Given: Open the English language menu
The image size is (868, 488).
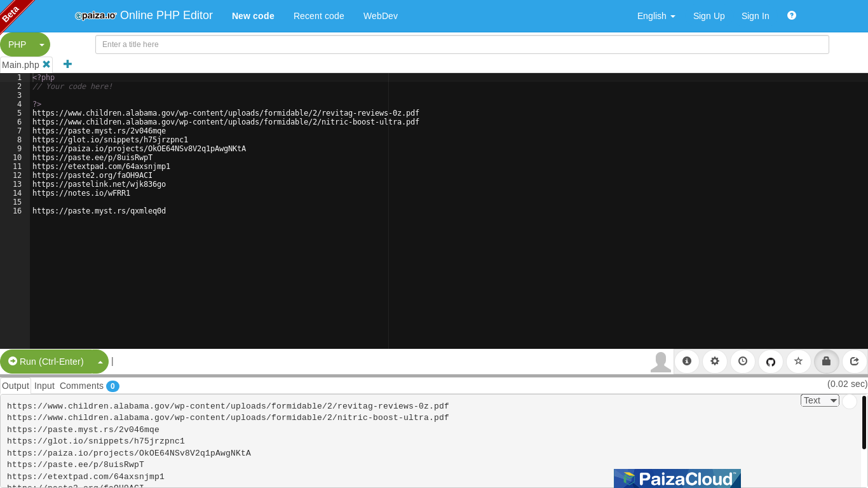Looking at the screenshot, I should tap(656, 16).
